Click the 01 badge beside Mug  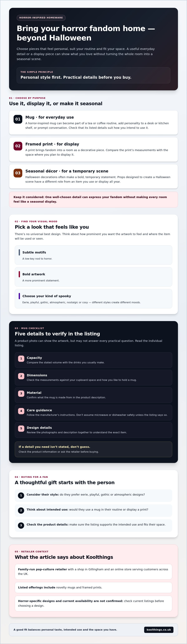(18, 119)
